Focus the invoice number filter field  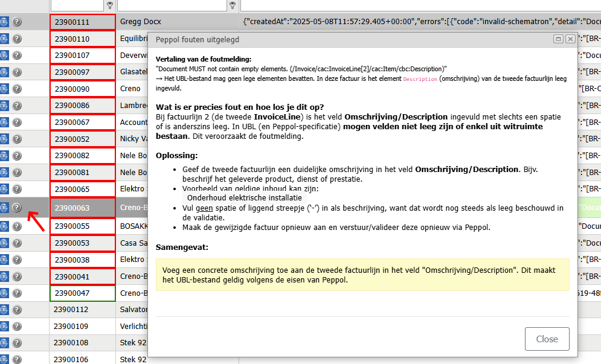click(77, 5)
